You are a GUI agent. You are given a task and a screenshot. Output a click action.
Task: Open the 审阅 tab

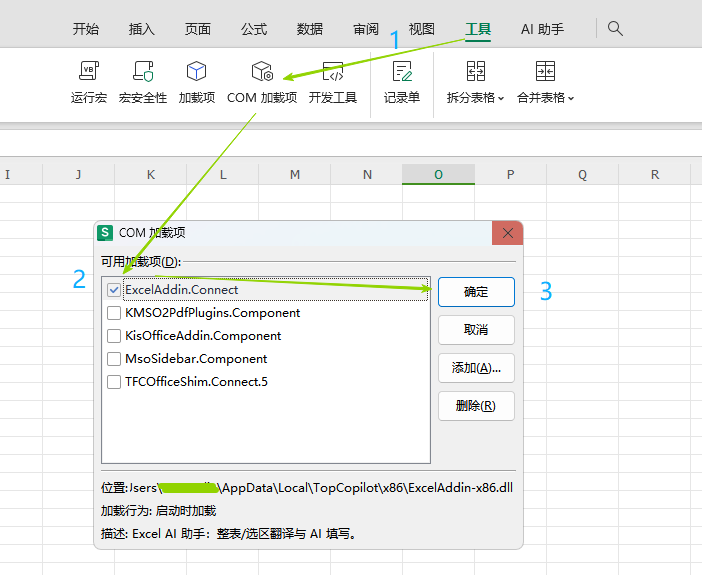366,29
